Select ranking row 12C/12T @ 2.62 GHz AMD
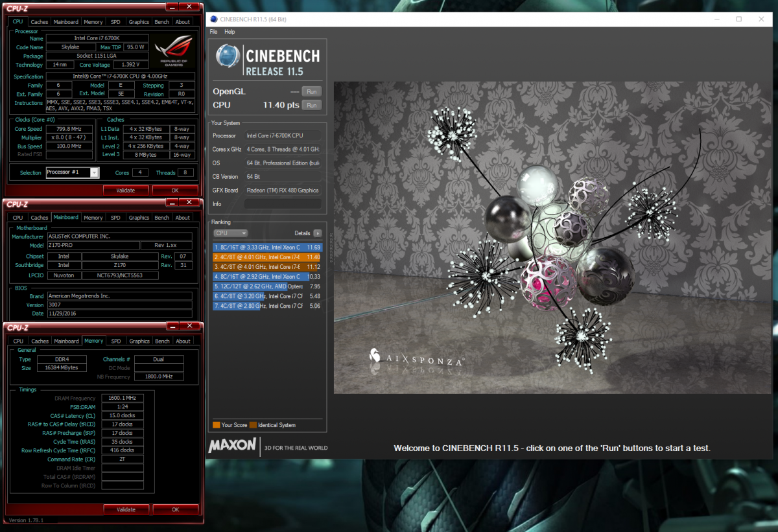Viewport: 778px width, 532px height. pyautogui.click(x=267, y=286)
